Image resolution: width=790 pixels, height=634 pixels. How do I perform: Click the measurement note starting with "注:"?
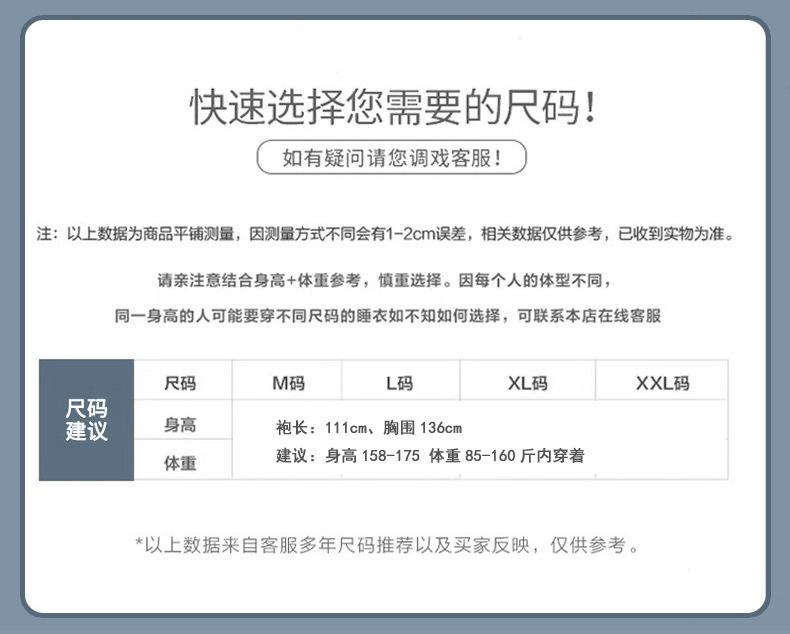click(386, 235)
